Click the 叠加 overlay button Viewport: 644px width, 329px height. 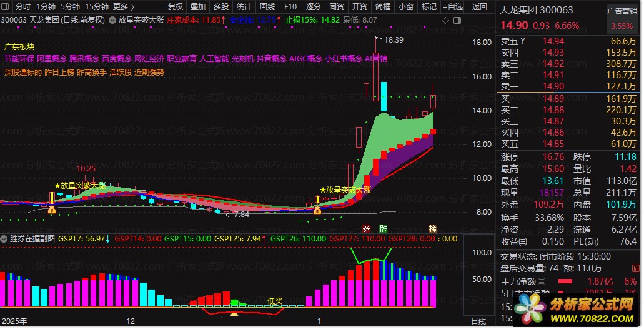pos(198,7)
